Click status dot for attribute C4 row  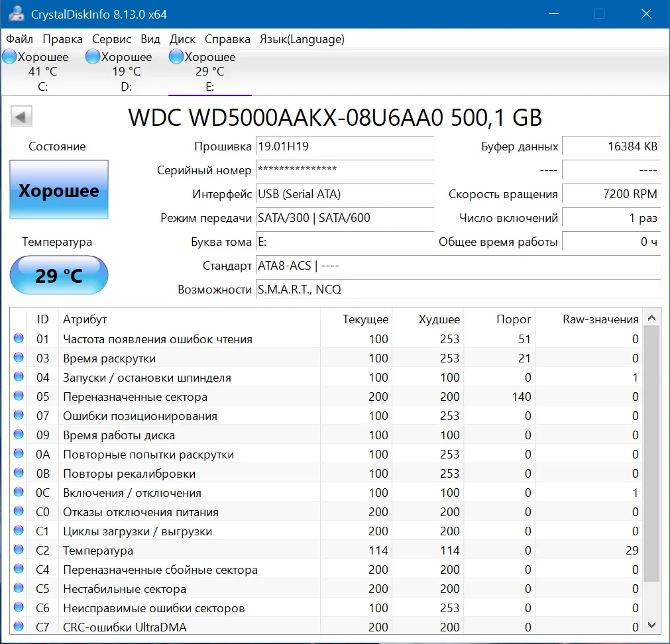[x=19, y=569]
